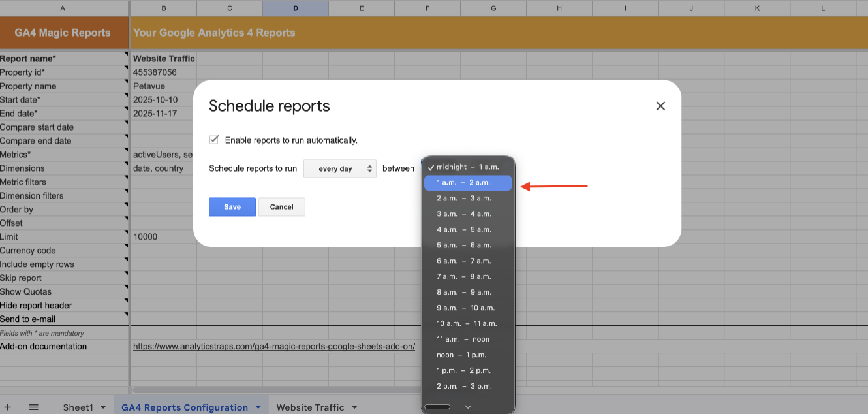Click the dropdown list scroll-down chevron
The width and height of the screenshot is (868, 414).
[x=468, y=407]
